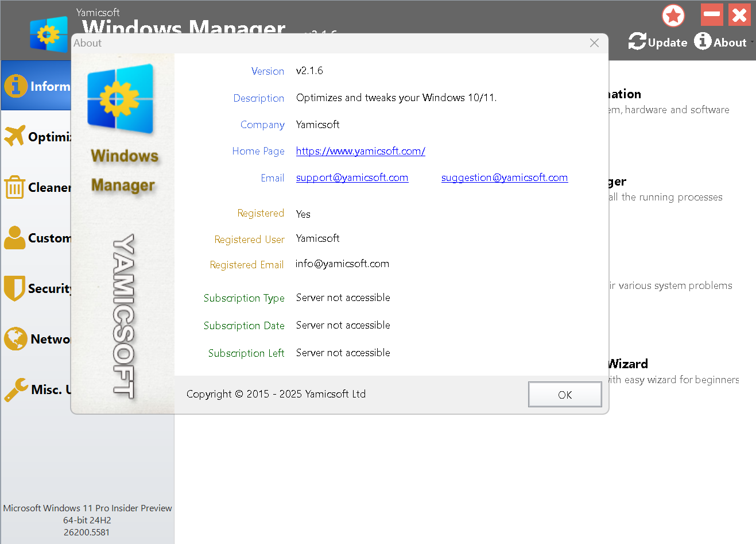The width and height of the screenshot is (756, 544).
Task: Click the red star favorite icon
Action: tap(673, 16)
